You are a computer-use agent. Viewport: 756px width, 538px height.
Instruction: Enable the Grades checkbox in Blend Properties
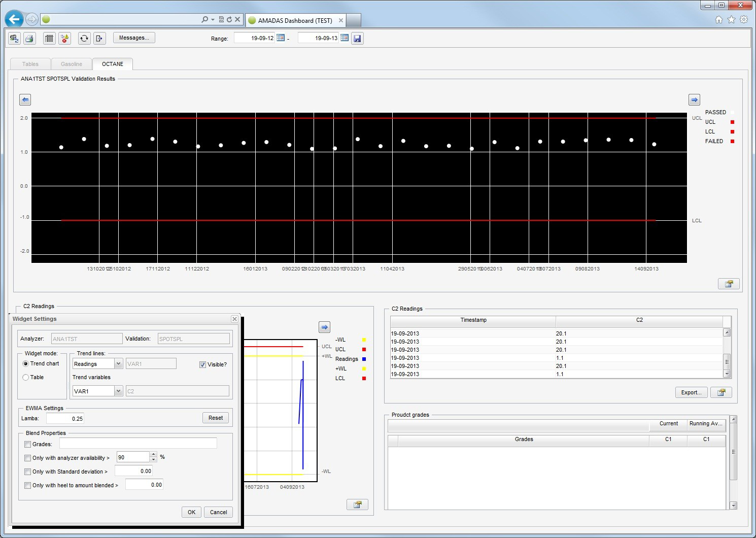28,444
